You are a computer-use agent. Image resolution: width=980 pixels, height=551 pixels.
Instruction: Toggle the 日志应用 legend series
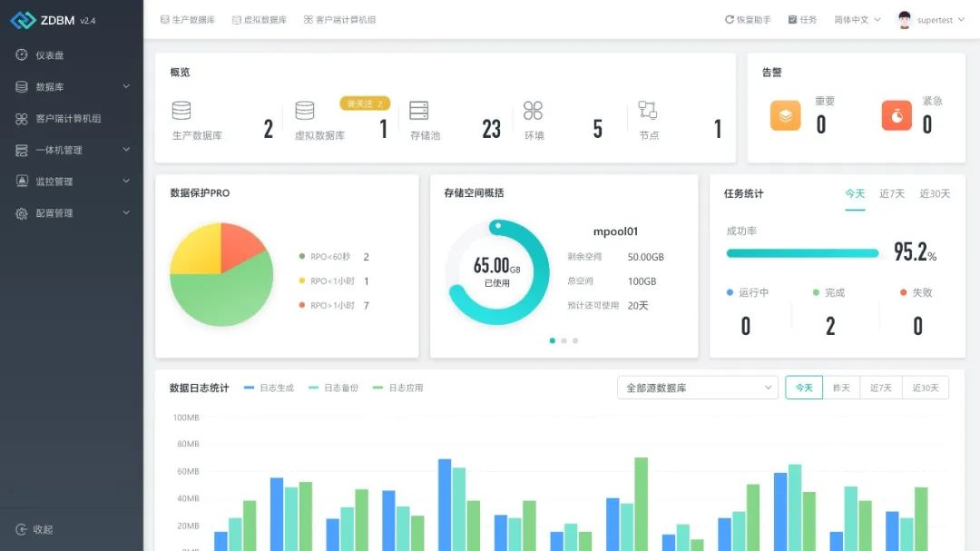tap(398, 388)
